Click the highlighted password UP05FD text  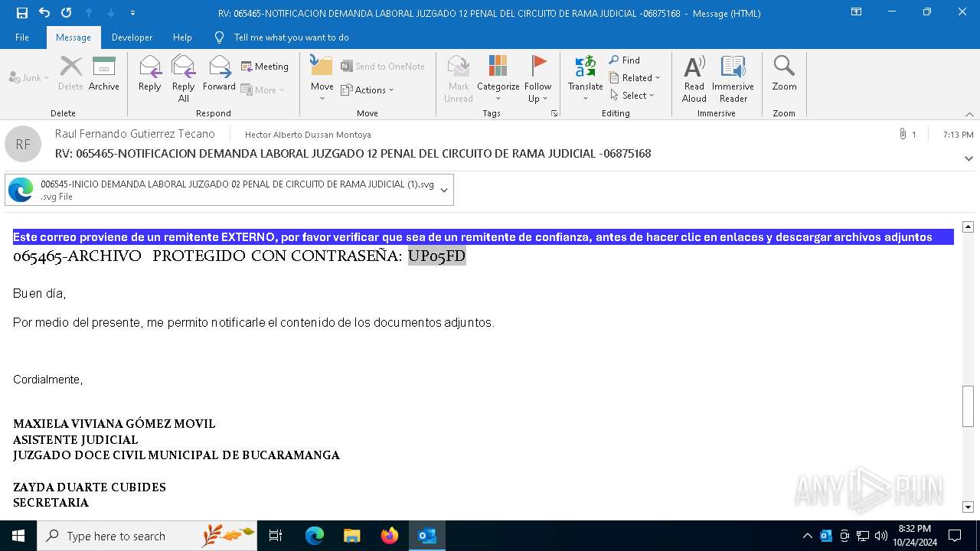tap(436, 256)
